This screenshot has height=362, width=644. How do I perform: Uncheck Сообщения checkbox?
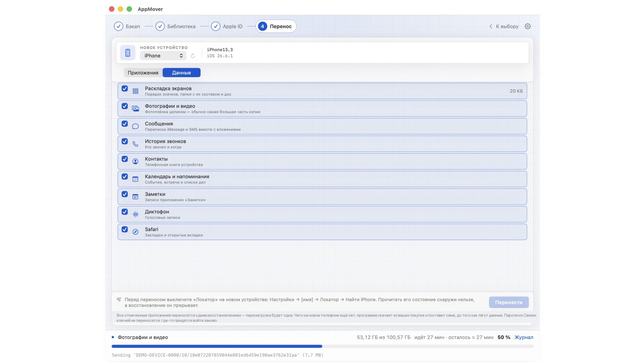pos(125,124)
